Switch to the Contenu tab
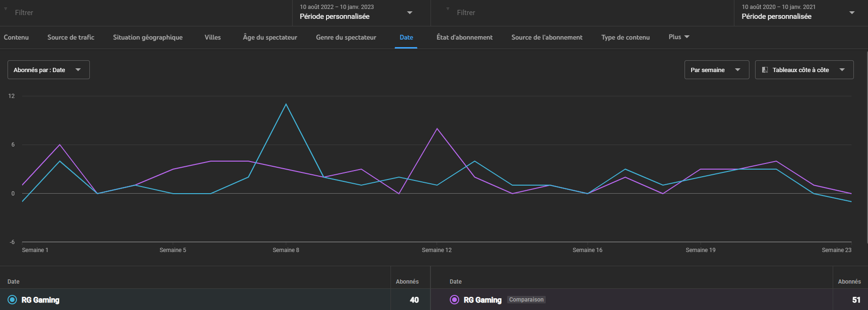 pyautogui.click(x=16, y=37)
